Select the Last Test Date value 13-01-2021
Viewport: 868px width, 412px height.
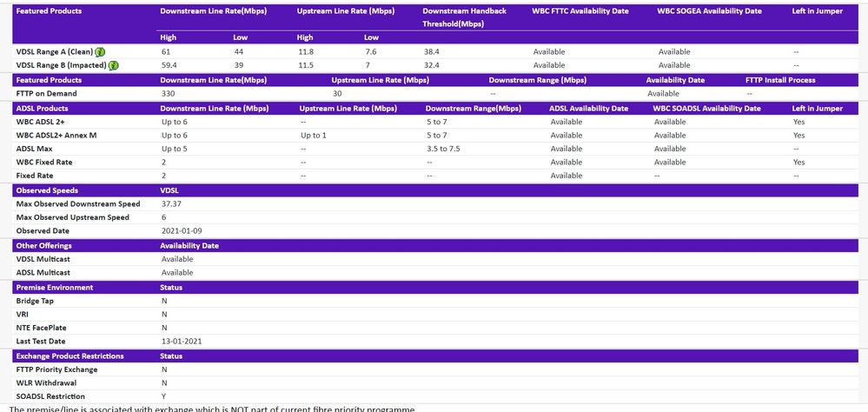[182, 342]
